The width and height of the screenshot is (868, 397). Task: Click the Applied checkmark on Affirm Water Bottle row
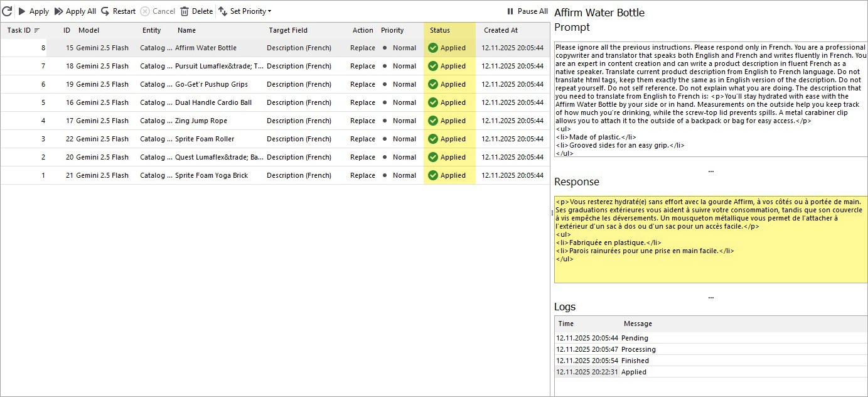pos(433,47)
